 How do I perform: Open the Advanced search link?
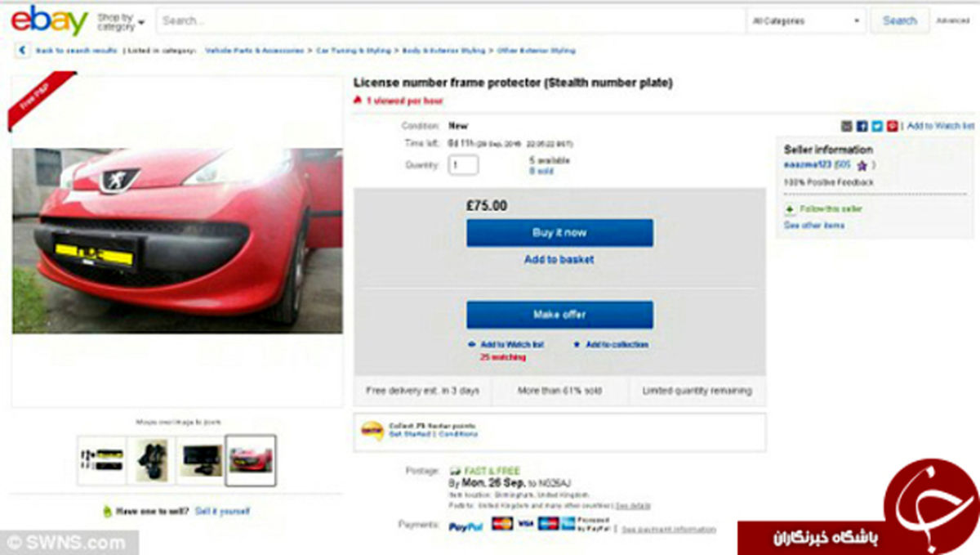(952, 21)
